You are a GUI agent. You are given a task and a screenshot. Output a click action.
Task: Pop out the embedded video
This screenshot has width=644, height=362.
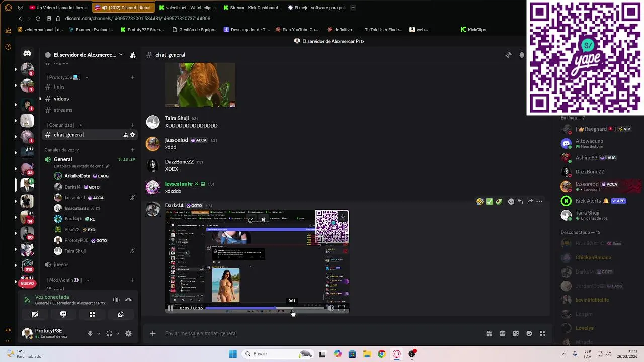[x=251, y=219]
